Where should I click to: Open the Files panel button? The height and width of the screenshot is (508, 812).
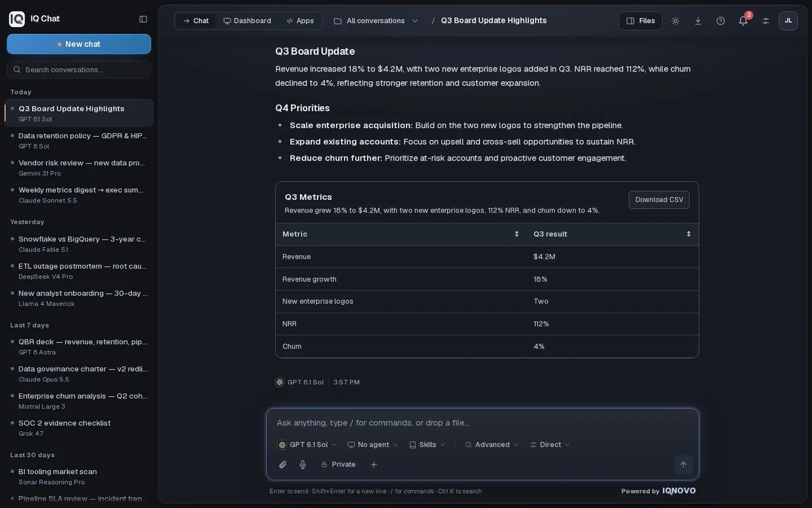(640, 21)
